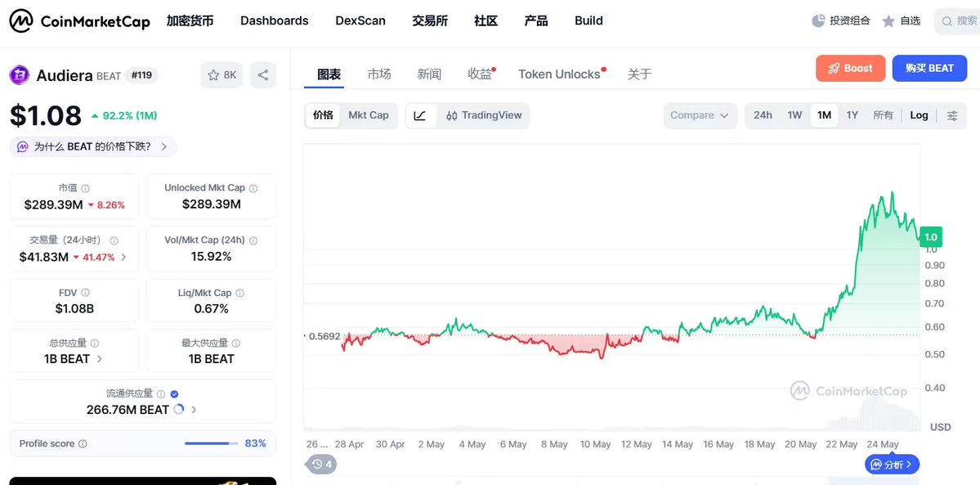Click the clock history badge with 4
The image size is (980, 485).
point(322,465)
